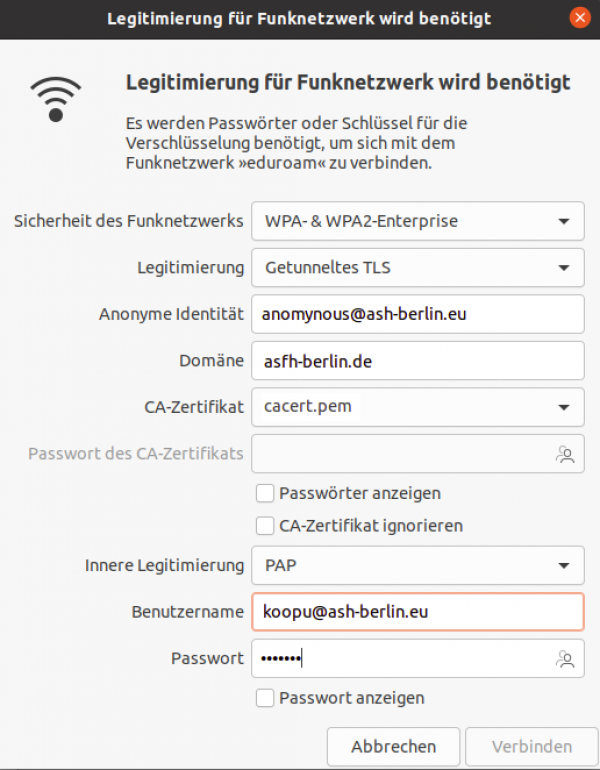Click the Wi-Fi signal icon

tap(55, 99)
